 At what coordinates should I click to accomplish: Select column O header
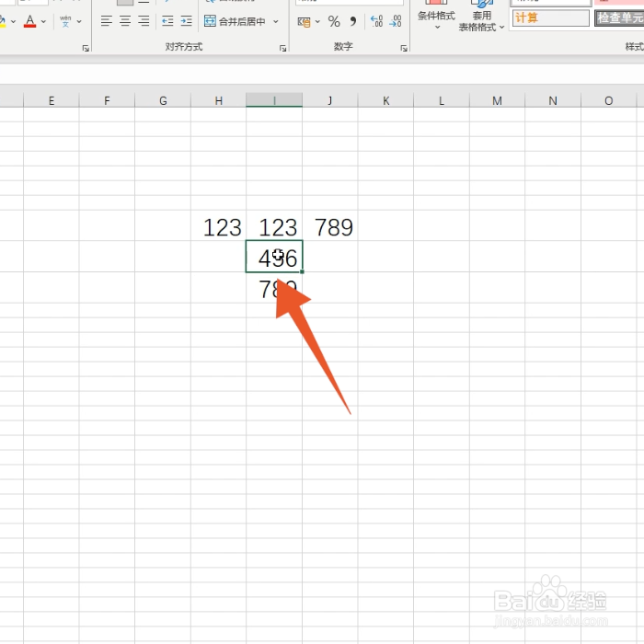point(609,100)
